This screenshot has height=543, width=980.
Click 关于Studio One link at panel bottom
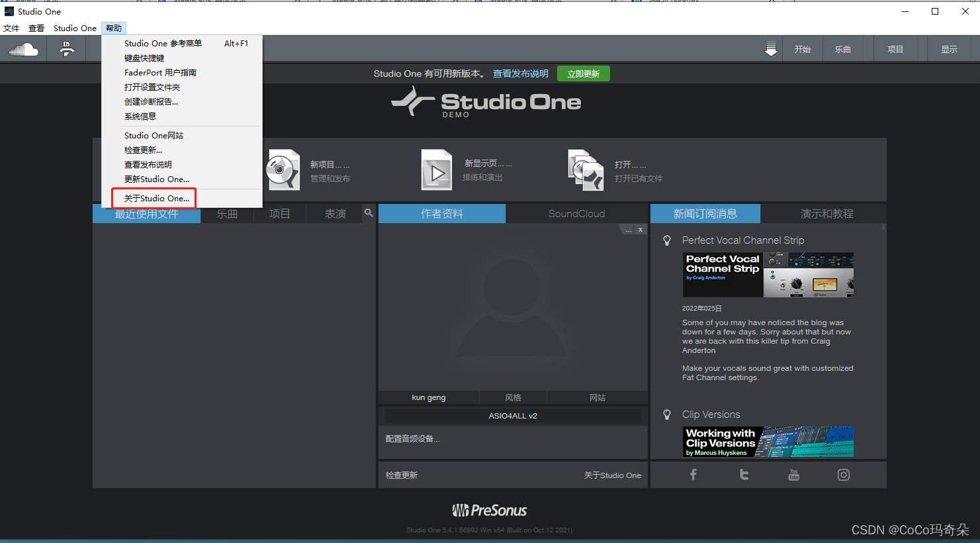click(x=612, y=475)
